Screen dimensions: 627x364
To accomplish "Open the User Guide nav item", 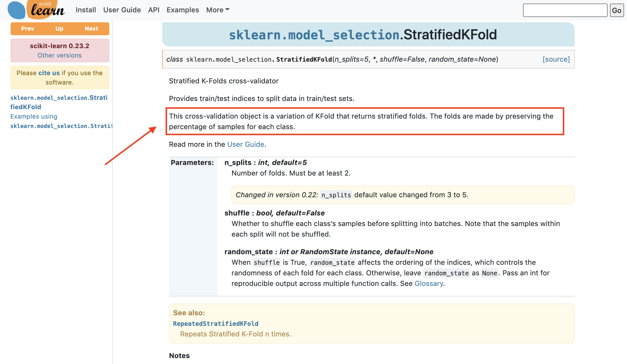I will click(122, 10).
